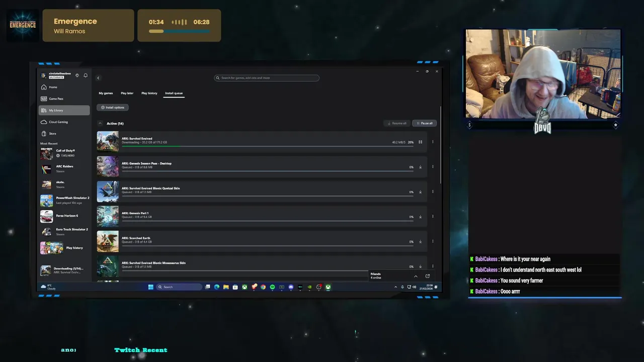644x362 pixels.
Task: Start download for Bionic Quetzal Skin
Action: point(421,192)
